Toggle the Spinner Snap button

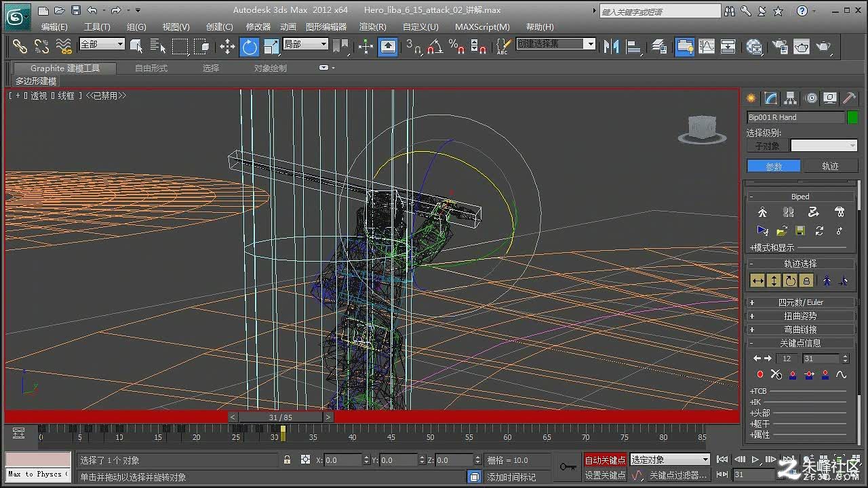pos(479,46)
